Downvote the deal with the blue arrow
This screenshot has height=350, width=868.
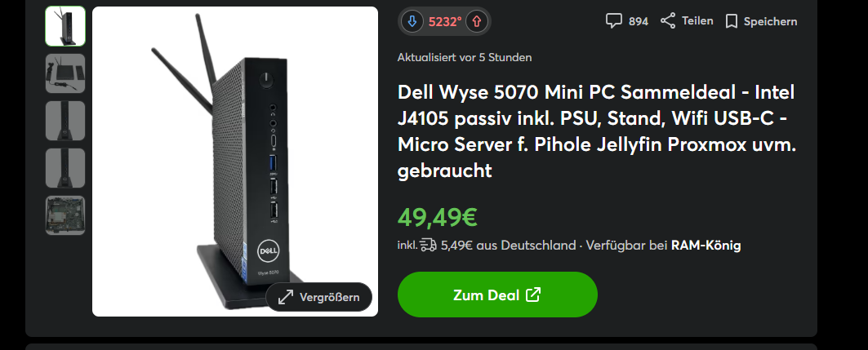[x=412, y=21]
